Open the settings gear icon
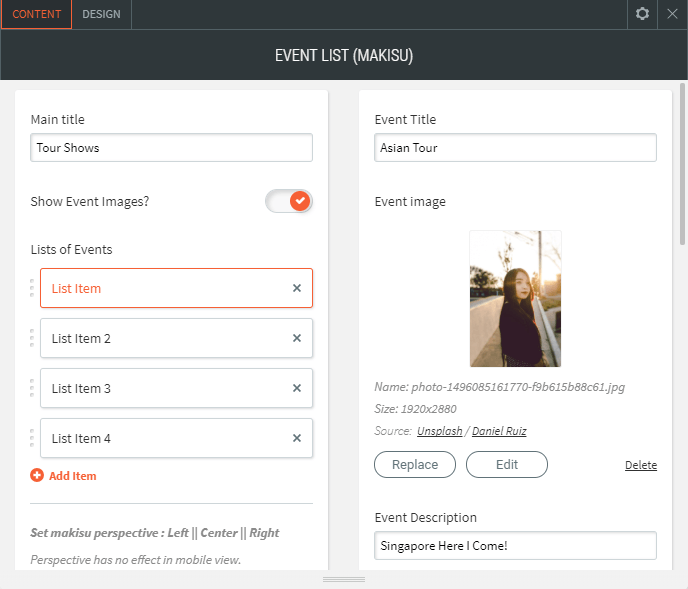 pyautogui.click(x=642, y=14)
